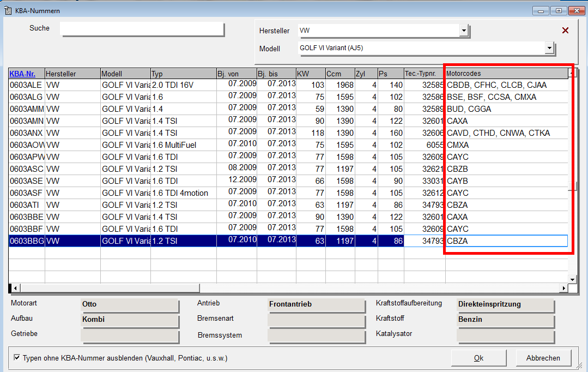Select row with KBA-Nr. 0603BBE
Viewport: 588px width, 372px height.
tap(288, 217)
